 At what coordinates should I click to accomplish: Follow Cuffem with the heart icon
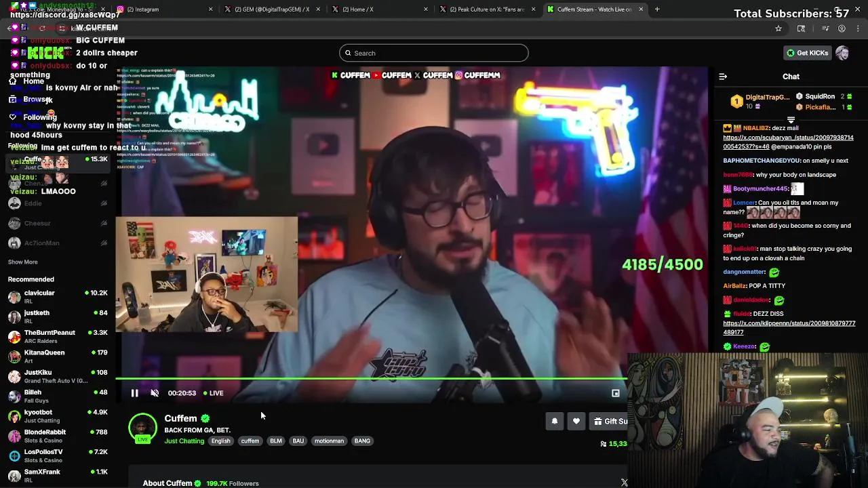576,421
